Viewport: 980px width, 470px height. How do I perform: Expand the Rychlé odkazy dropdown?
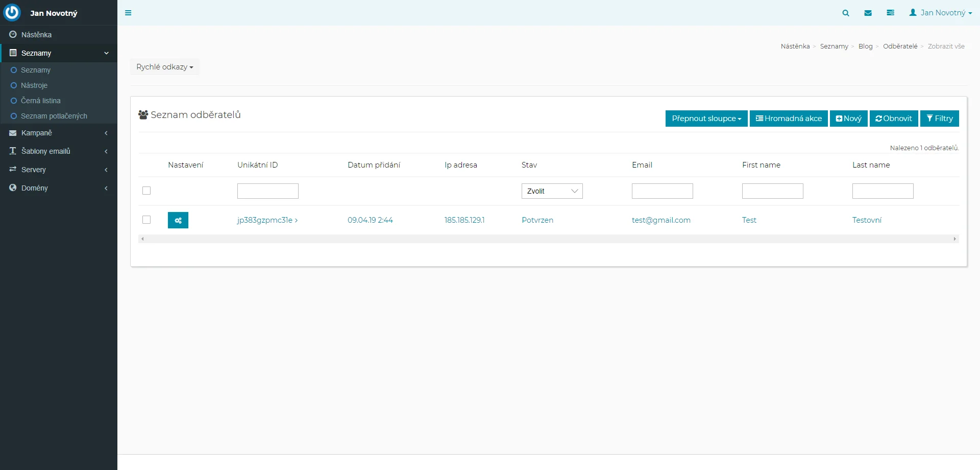pyautogui.click(x=164, y=67)
